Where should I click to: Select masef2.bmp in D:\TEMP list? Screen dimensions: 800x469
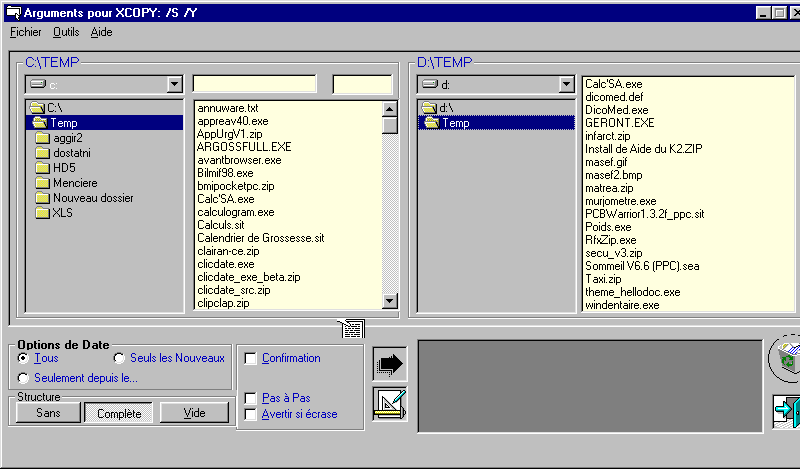[x=613, y=175]
